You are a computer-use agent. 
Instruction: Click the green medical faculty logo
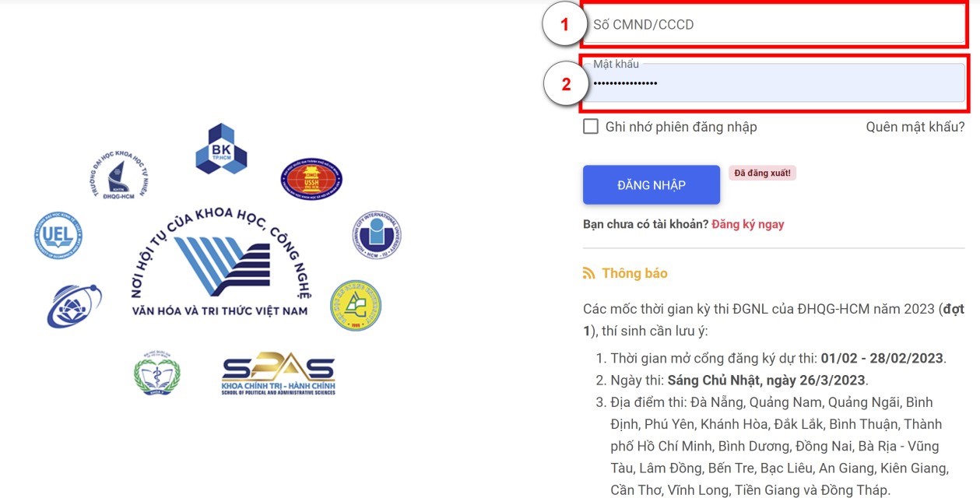[x=156, y=373]
